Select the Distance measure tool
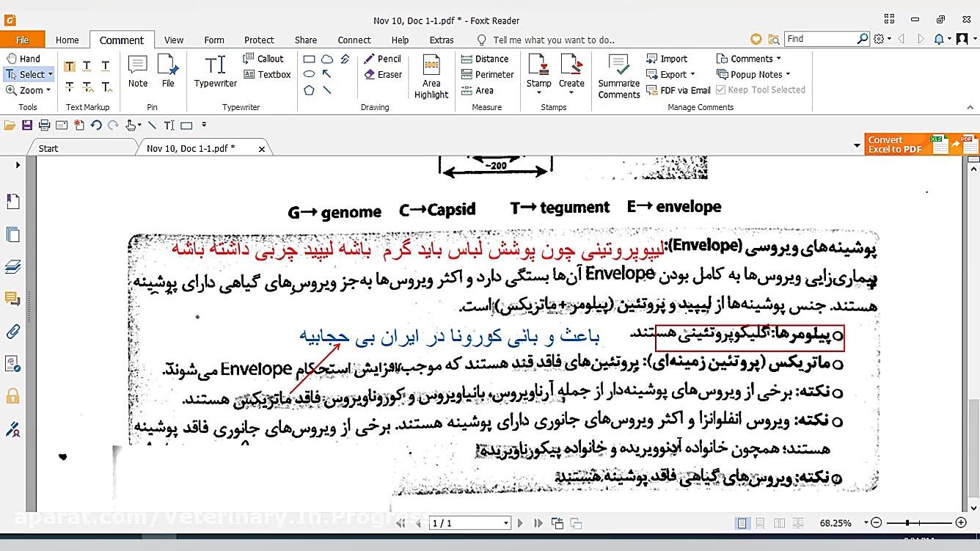 [x=486, y=58]
